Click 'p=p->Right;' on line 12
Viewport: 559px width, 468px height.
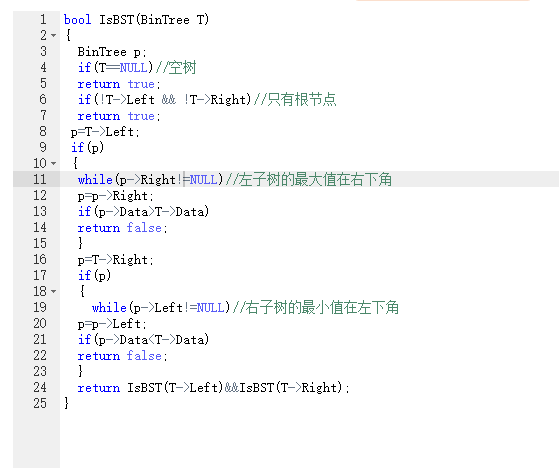pyautogui.click(x=116, y=196)
